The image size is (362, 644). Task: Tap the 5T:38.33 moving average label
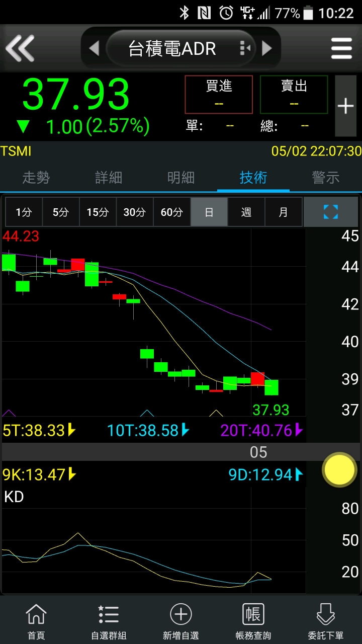click(39, 430)
